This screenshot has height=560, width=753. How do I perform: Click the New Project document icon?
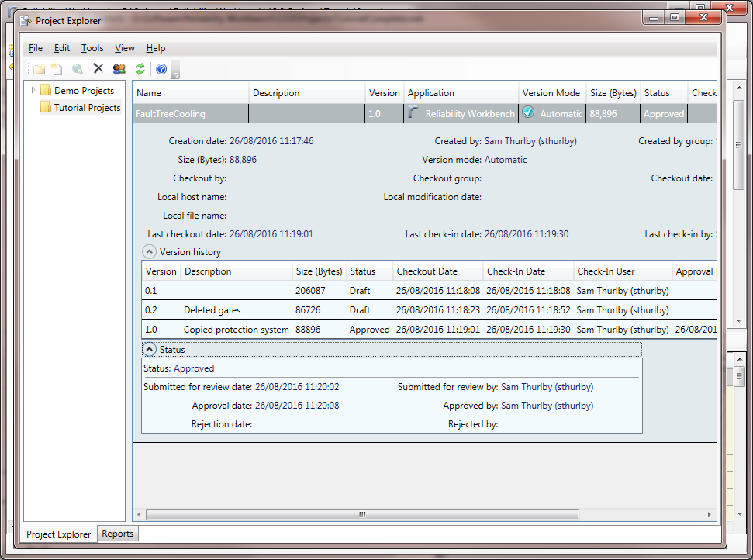point(57,69)
